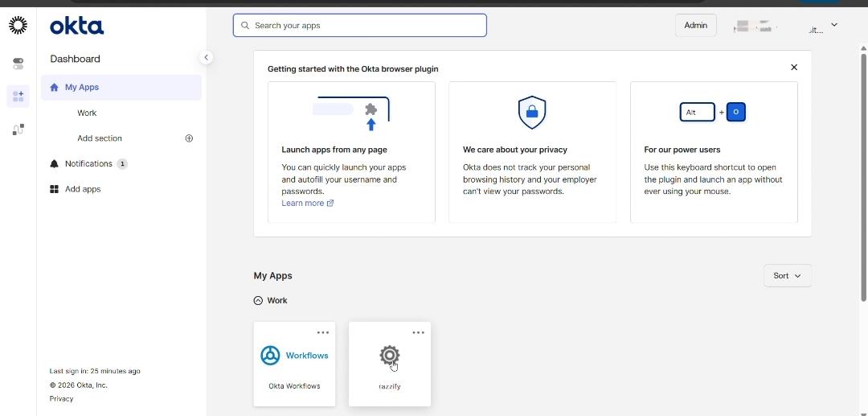Click the toggle icon in left rail
The height and width of the screenshot is (416, 868).
[x=18, y=64]
